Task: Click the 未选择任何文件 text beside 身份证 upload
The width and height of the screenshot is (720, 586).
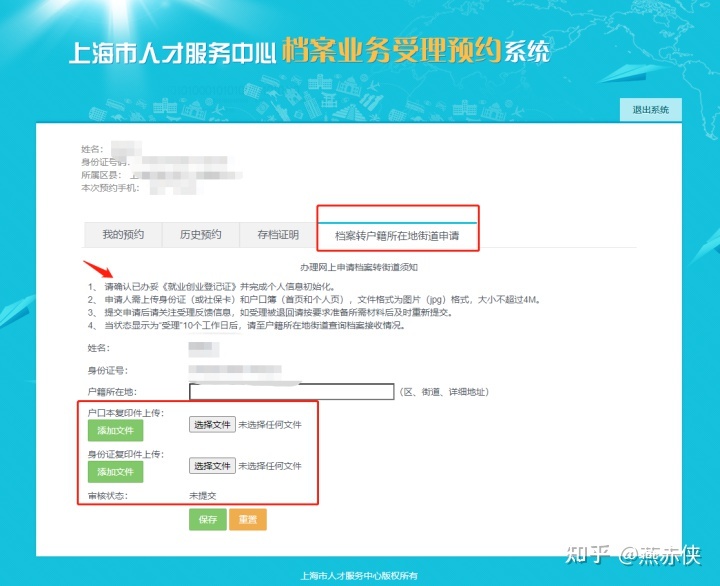Action: [x=270, y=466]
